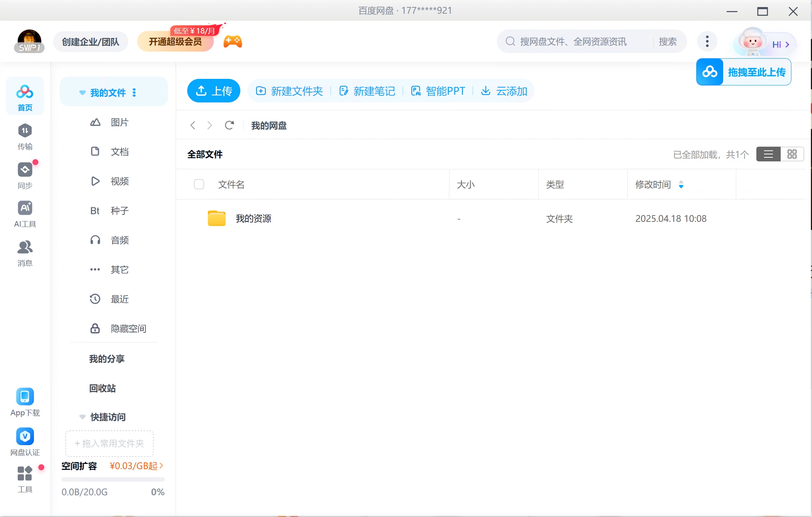
Task: Click 智能PPT
Action: 438,91
